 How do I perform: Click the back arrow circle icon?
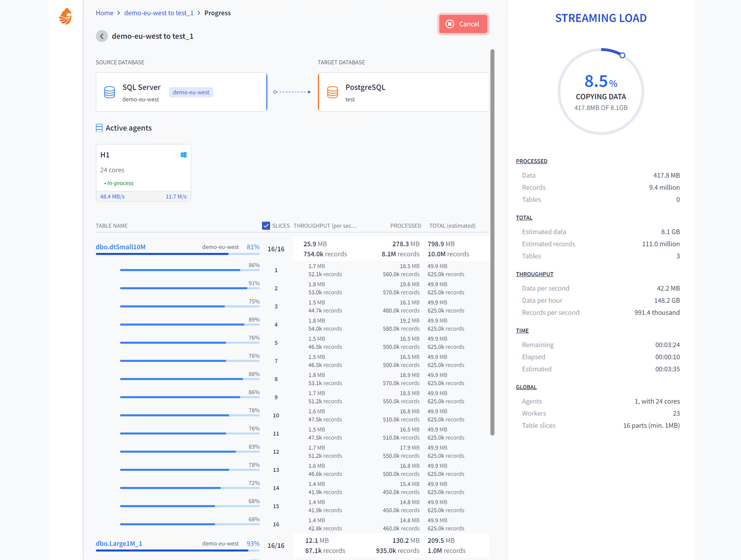click(102, 36)
